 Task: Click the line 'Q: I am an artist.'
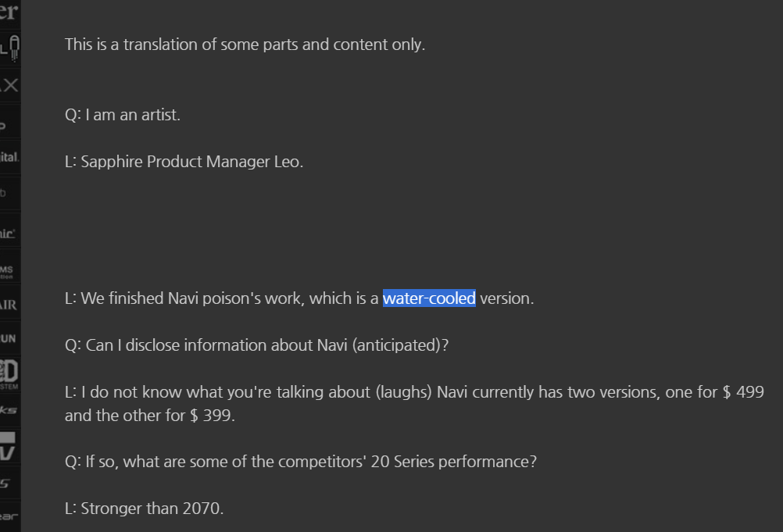(123, 115)
